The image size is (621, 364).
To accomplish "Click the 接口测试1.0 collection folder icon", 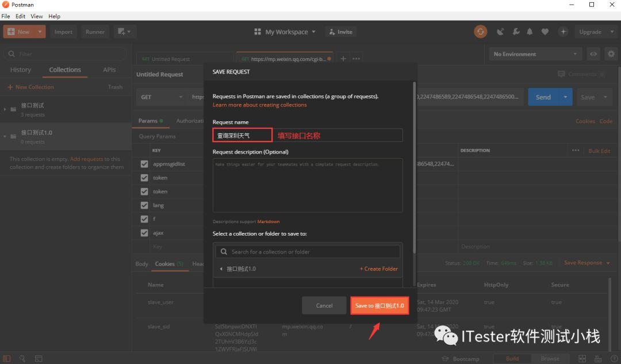I will (13, 136).
